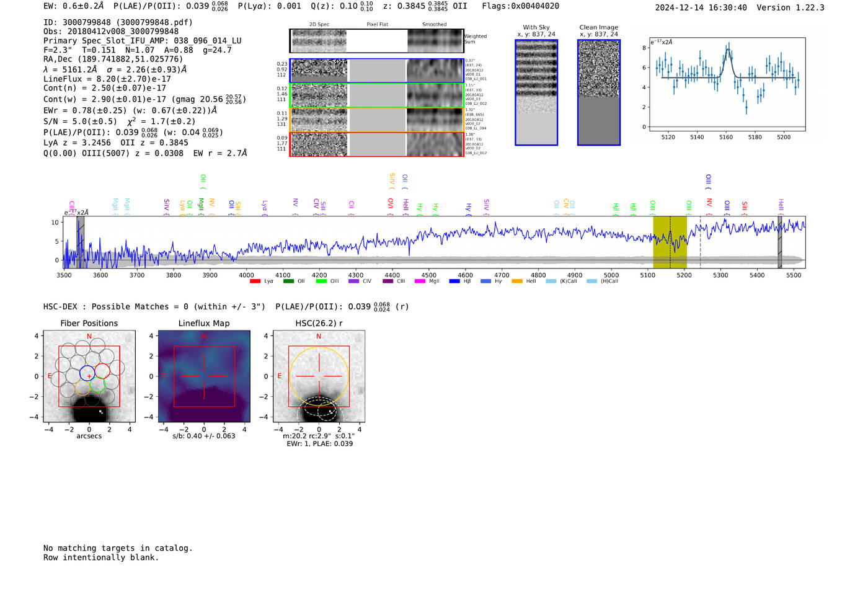Click the MgII magenta legend swatch
The image size is (868, 591).
[420, 282]
